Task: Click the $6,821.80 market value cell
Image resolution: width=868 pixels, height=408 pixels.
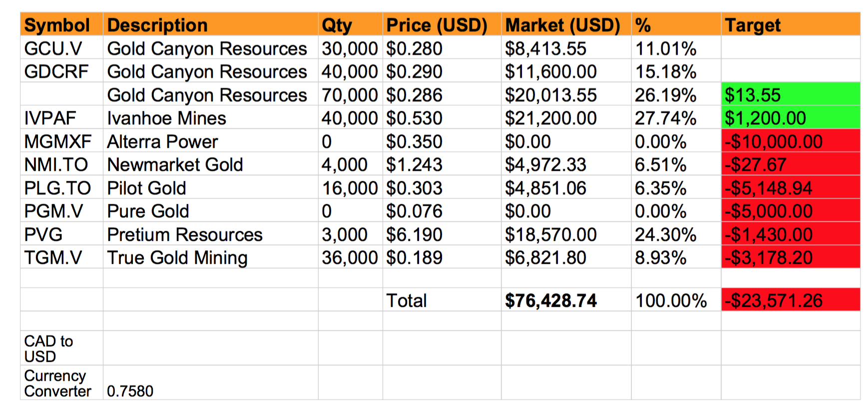Action: pos(566,256)
